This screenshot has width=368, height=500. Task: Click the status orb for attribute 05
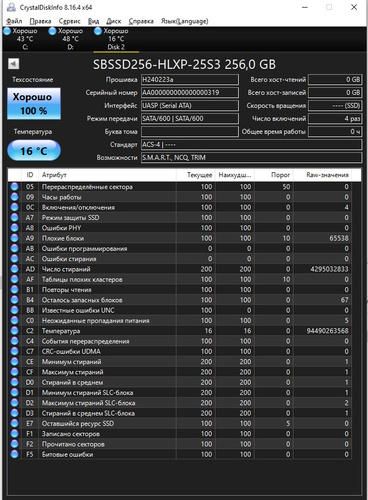click(x=14, y=187)
